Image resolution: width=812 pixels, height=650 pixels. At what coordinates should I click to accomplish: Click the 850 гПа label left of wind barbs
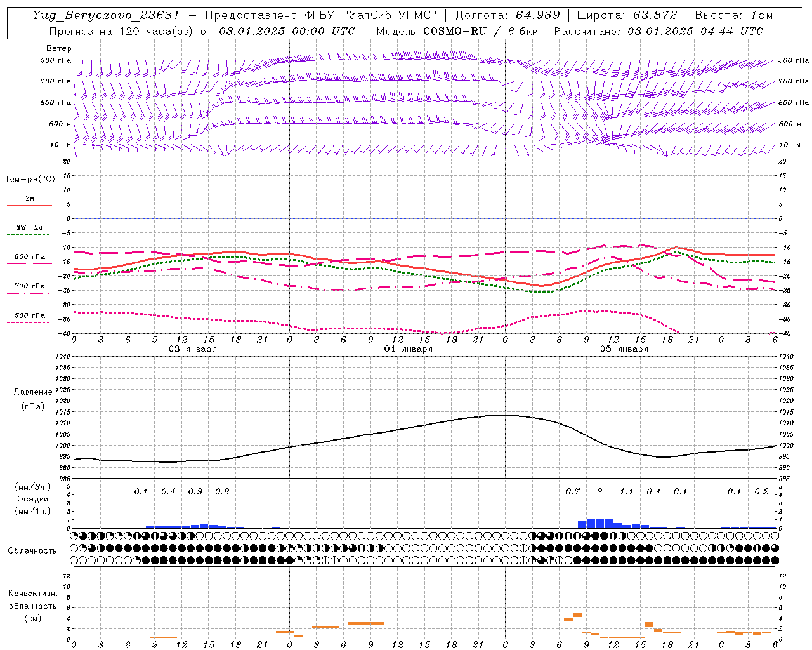click(x=56, y=102)
